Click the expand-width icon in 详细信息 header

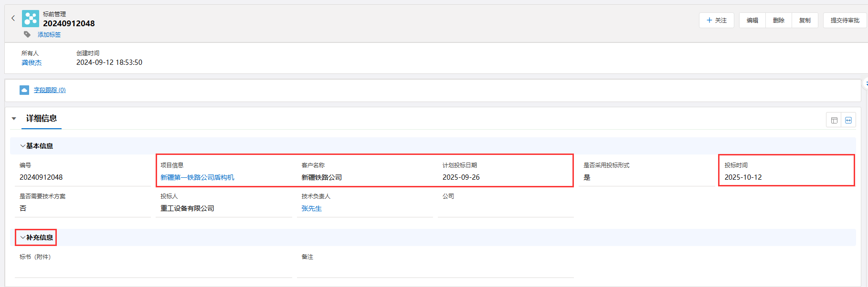coord(848,120)
